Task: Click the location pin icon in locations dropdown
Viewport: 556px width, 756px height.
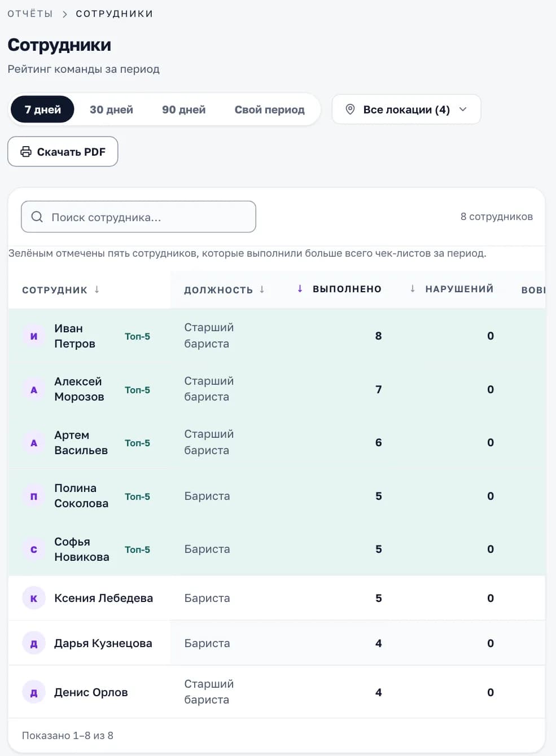Action: point(350,109)
